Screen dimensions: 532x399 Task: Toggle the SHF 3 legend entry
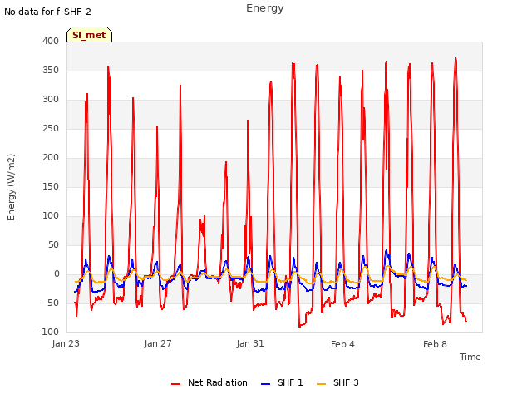(337, 382)
